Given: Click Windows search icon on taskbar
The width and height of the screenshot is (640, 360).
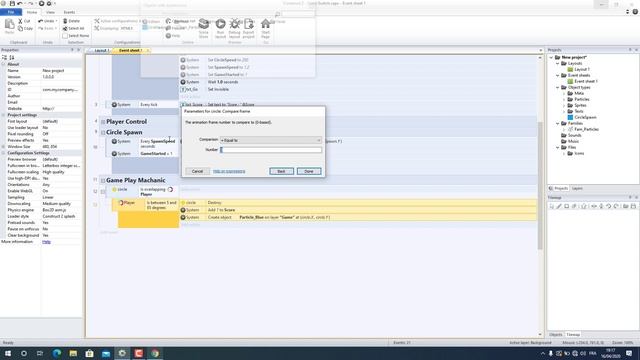Looking at the screenshot, I should tap(24, 353).
